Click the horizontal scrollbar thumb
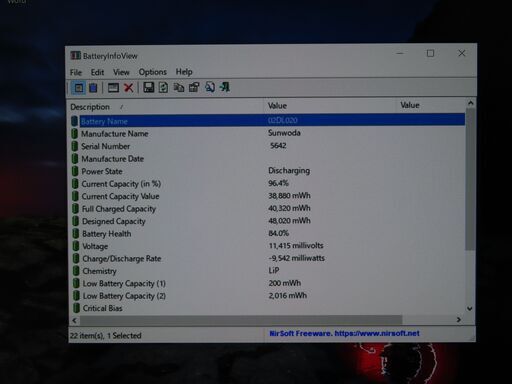 [x=241, y=320]
